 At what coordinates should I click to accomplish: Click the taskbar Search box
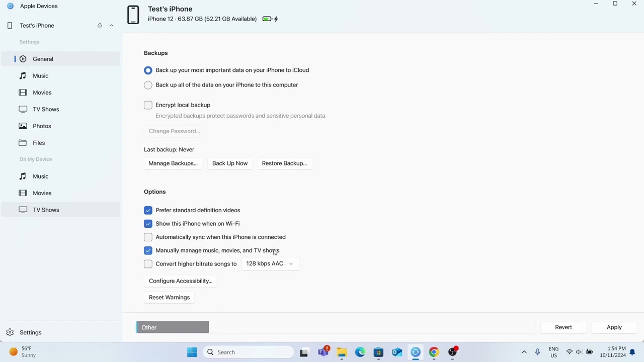coord(249,352)
